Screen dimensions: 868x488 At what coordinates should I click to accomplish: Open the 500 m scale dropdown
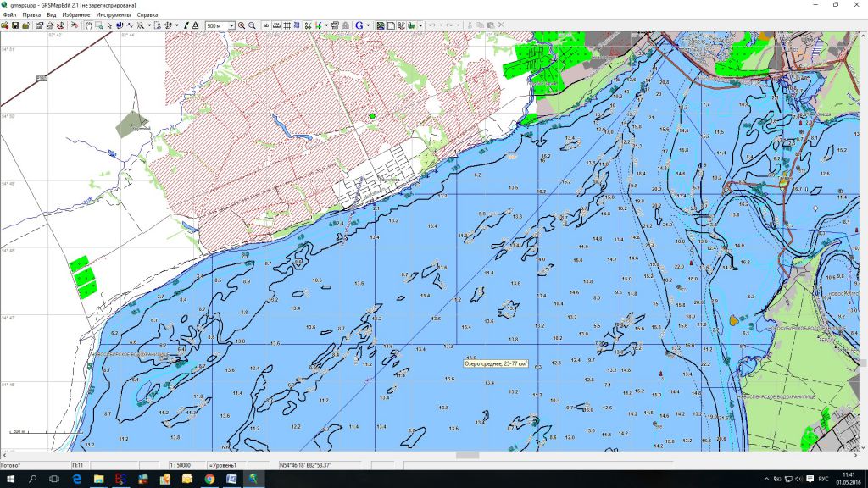pyautogui.click(x=231, y=25)
